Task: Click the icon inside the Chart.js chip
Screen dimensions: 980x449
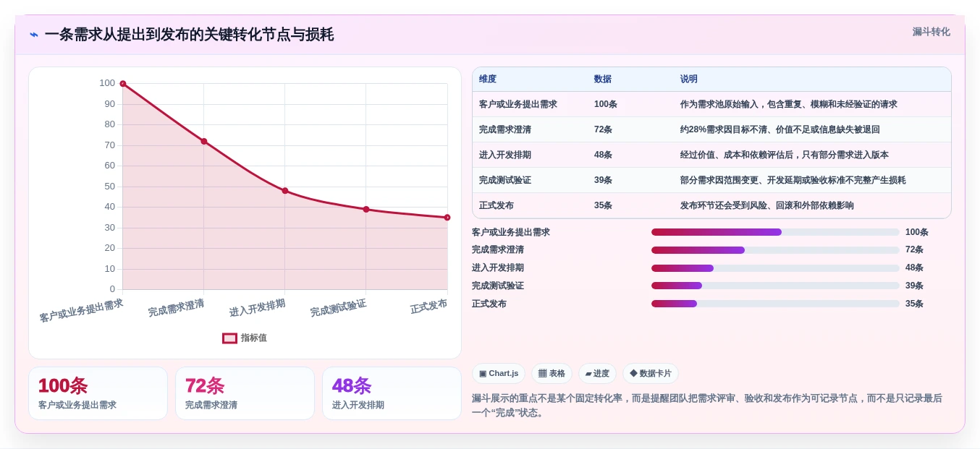Action: coord(483,374)
